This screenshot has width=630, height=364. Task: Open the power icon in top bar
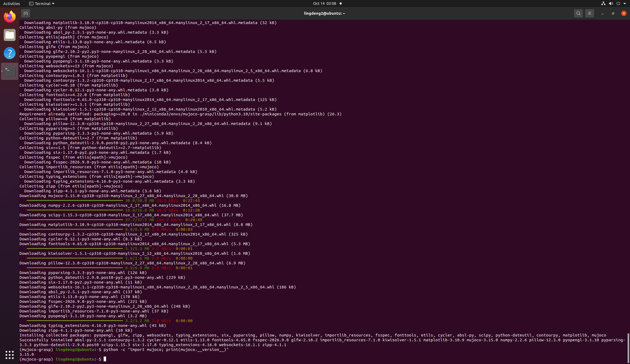(x=618, y=3)
